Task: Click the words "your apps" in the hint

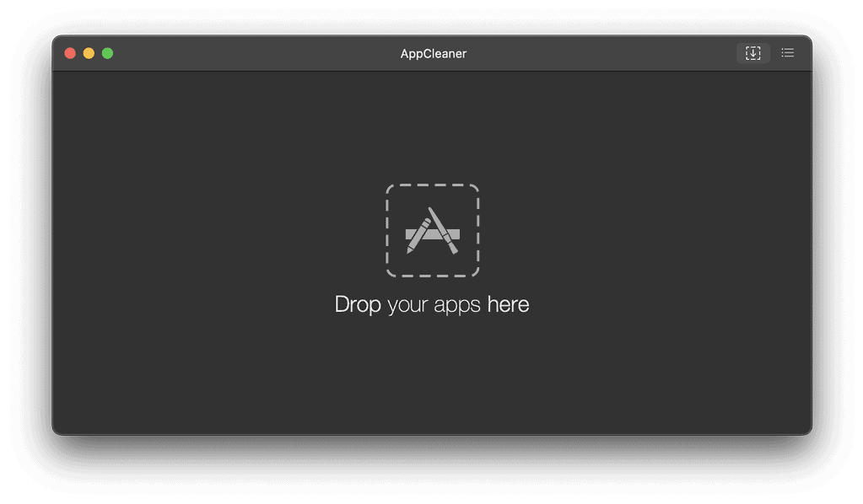Action: pos(434,305)
